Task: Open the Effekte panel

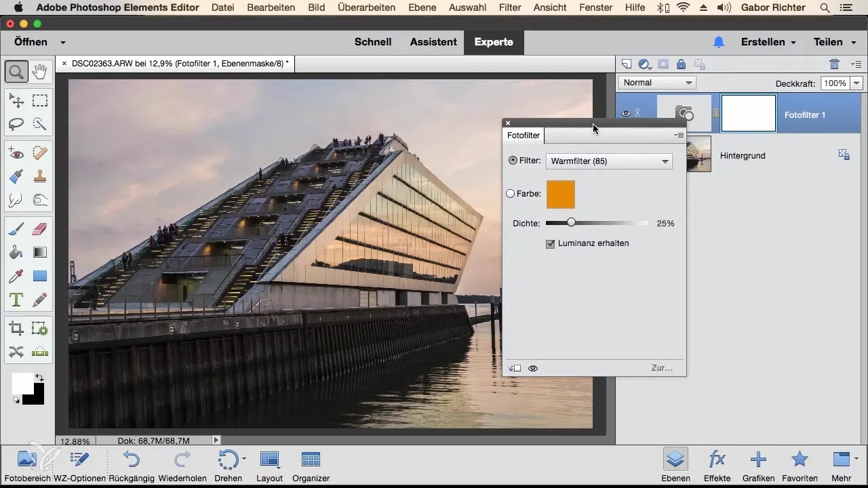Action: [717, 465]
